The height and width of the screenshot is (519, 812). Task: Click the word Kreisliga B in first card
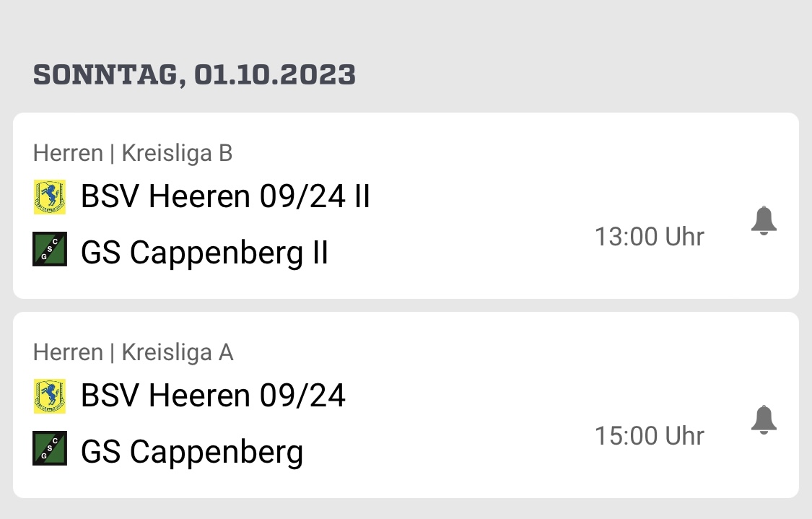click(177, 153)
